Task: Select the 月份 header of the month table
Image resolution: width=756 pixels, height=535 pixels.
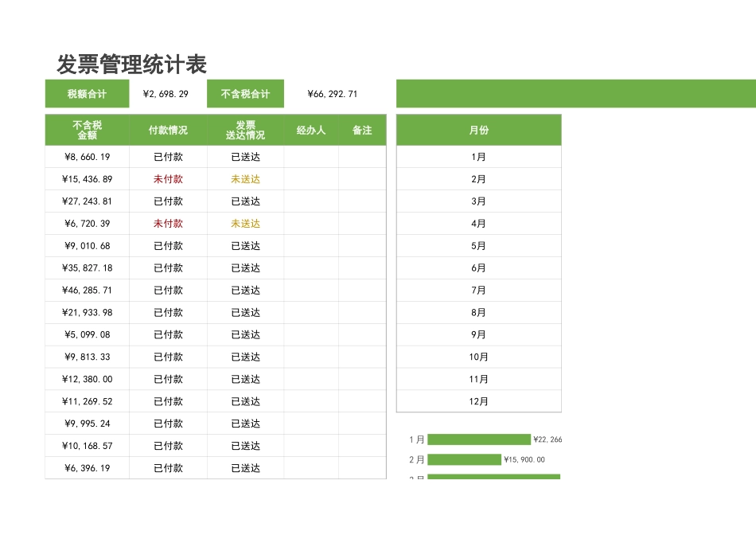Action: pos(478,130)
